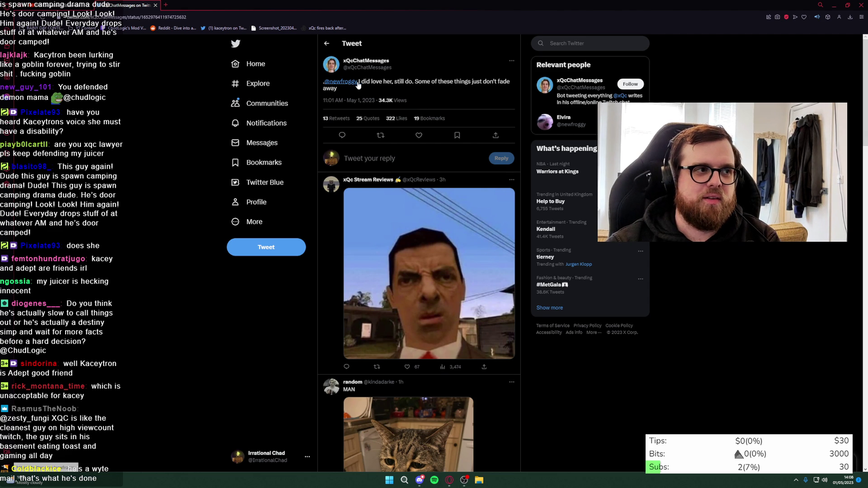Click Show more under What's happening

[x=550, y=307]
